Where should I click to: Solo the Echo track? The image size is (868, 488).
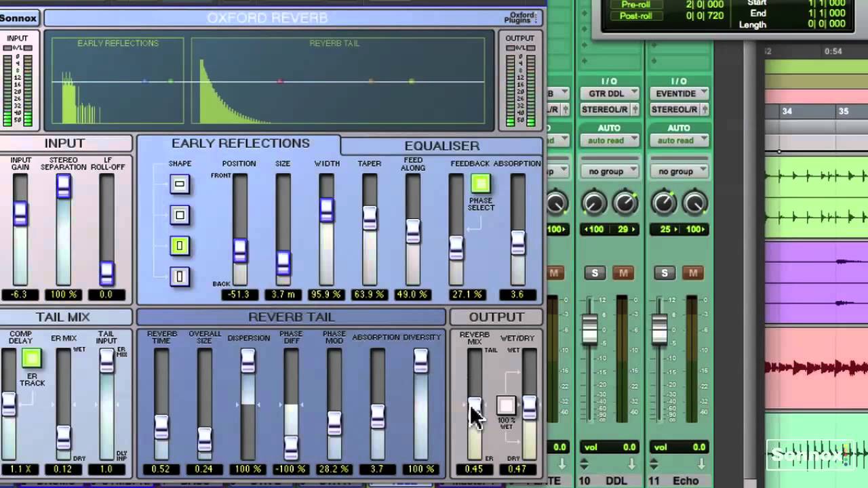665,272
